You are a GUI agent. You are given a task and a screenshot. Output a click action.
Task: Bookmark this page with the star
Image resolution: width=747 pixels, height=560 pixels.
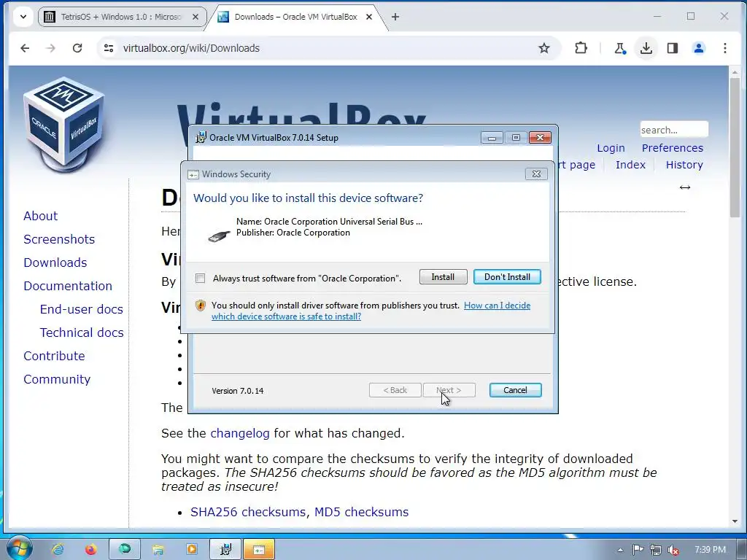[544, 48]
